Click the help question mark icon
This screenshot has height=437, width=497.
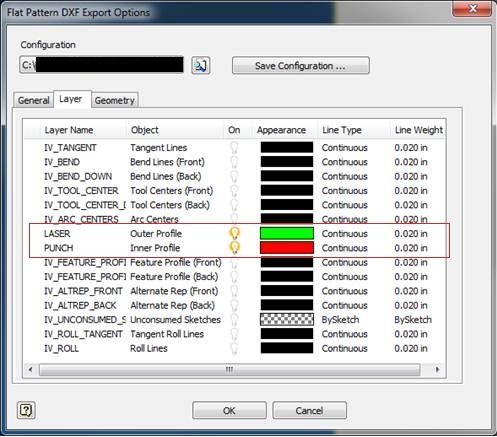click(x=26, y=410)
